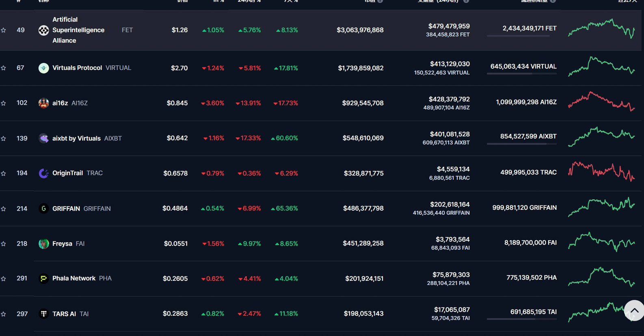The image size is (644, 336).
Task: Click AI16Z 24h volume $428,379,792
Action: (449, 99)
